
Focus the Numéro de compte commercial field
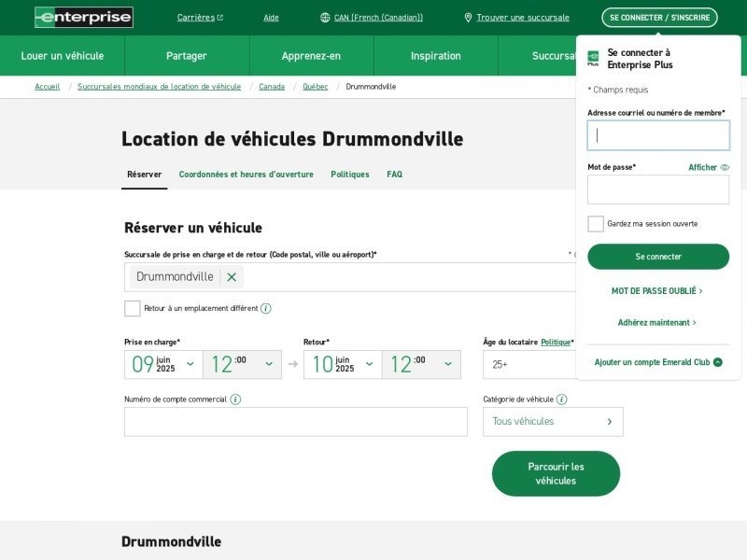pos(296,422)
